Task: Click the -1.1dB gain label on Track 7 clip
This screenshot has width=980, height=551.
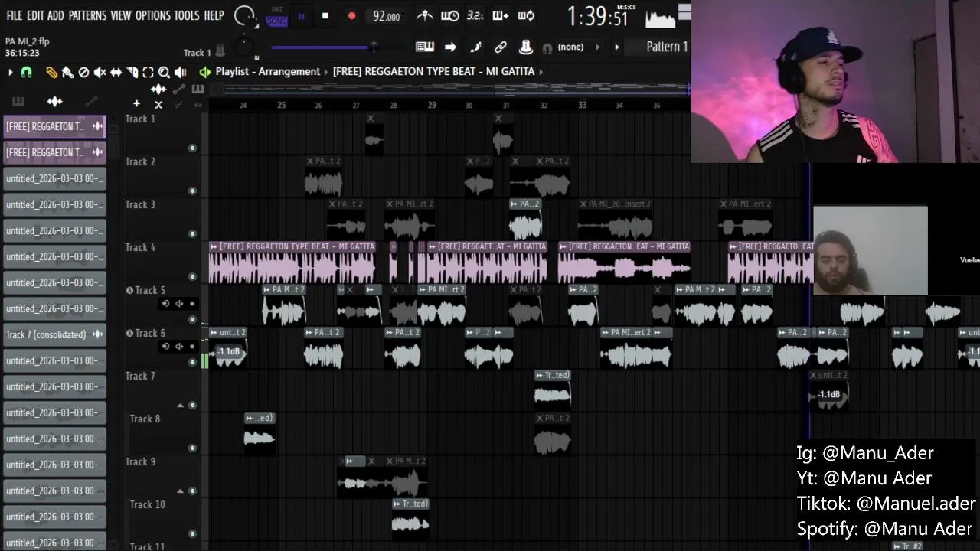Action: pos(829,395)
